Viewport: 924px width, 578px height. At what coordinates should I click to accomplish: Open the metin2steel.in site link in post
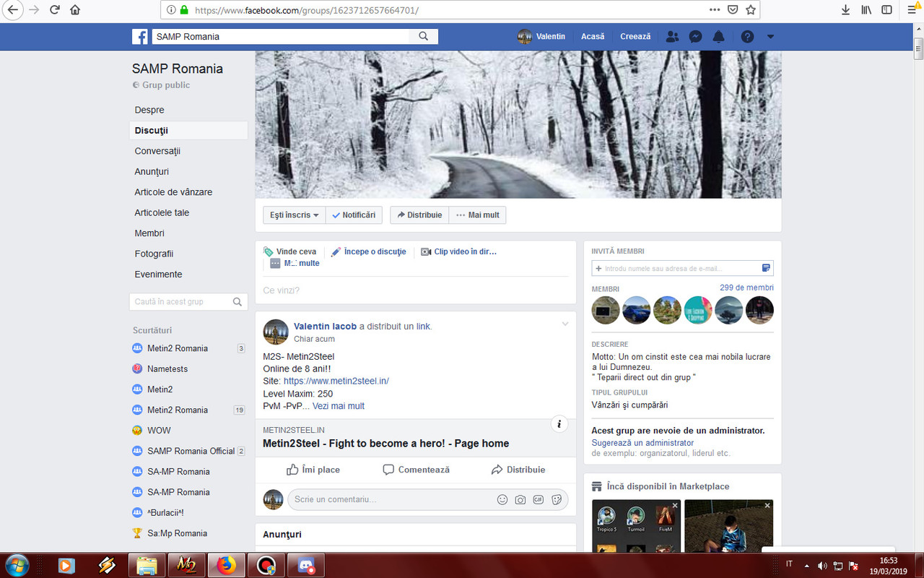tap(336, 381)
